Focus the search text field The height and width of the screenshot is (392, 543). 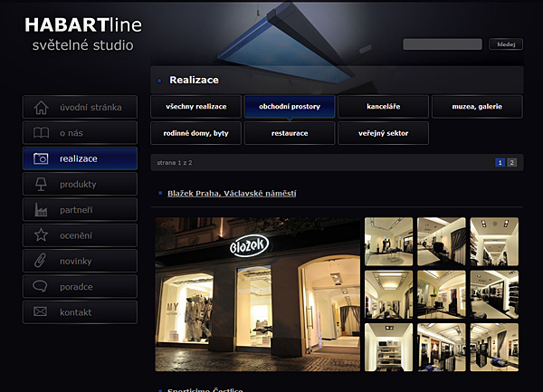(x=443, y=44)
